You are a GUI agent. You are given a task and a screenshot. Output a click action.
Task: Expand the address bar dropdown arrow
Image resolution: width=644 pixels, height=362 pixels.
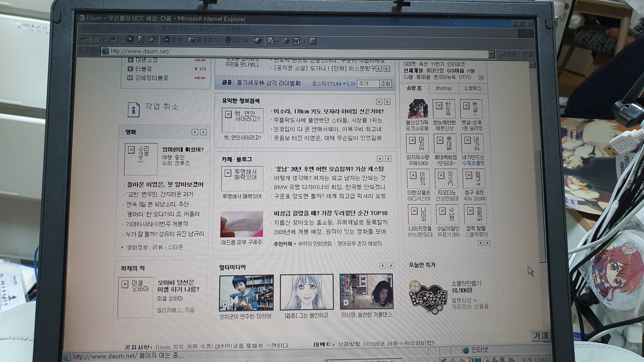pos(491,54)
